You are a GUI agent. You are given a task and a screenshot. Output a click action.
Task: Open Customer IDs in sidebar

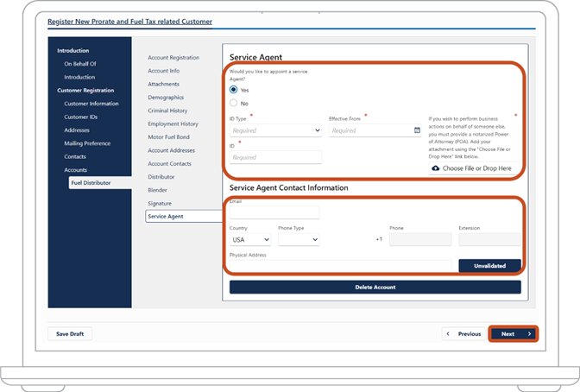point(80,117)
